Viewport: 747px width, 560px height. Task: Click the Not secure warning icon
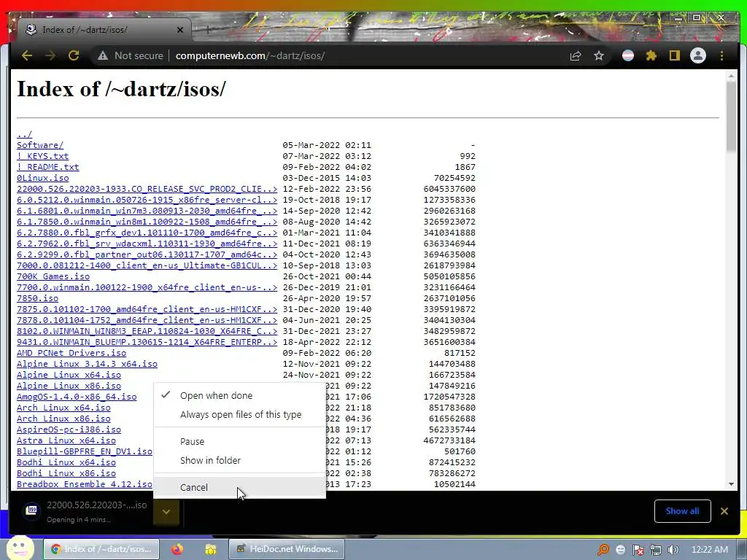coord(102,55)
